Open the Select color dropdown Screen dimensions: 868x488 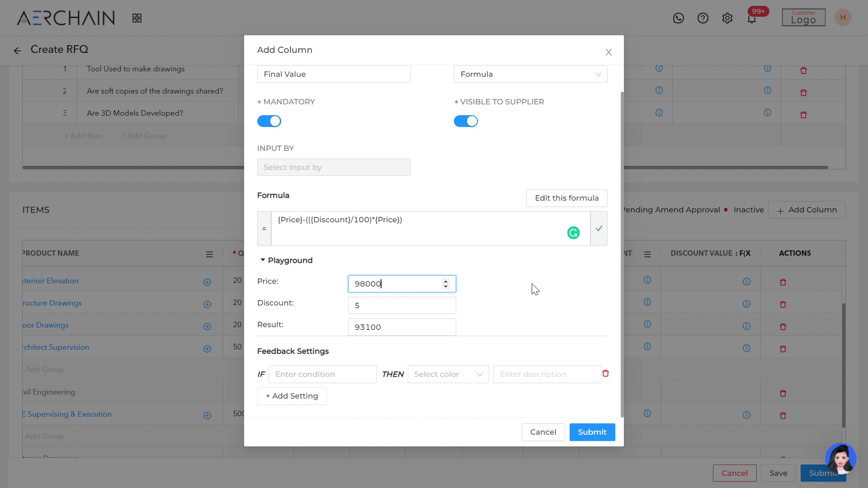[448, 374]
